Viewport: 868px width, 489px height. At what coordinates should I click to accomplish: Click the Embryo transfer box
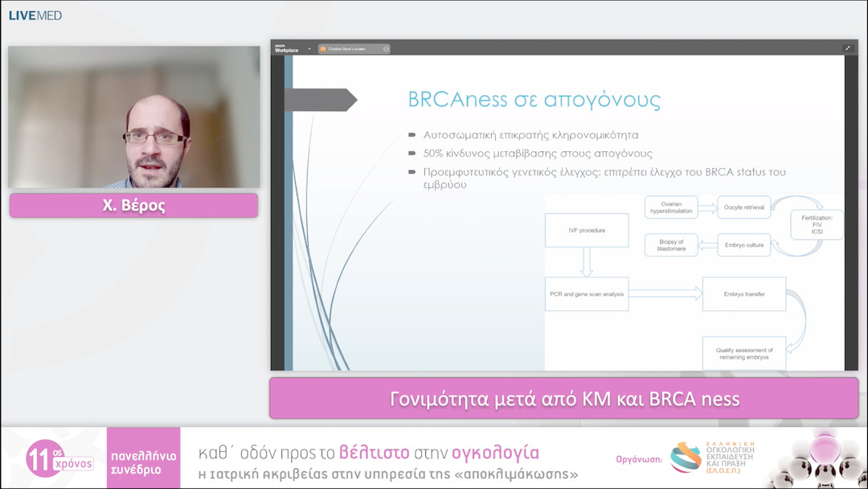coord(744,294)
